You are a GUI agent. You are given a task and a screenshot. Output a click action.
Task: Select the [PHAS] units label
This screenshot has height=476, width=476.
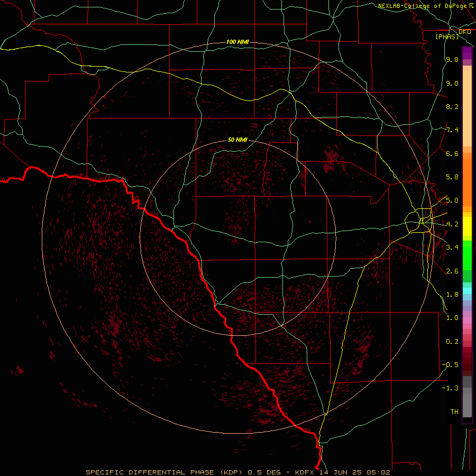pyautogui.click(x=447, y=36)
